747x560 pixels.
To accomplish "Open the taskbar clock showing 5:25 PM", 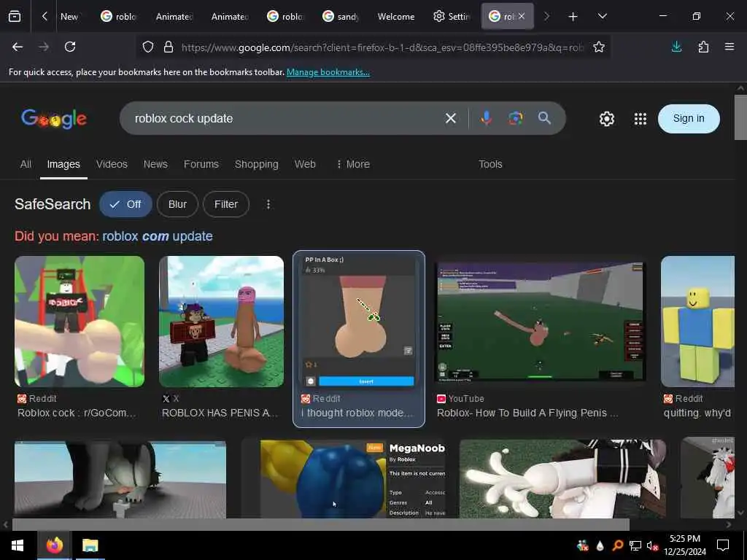I will [x=684, y=545].
